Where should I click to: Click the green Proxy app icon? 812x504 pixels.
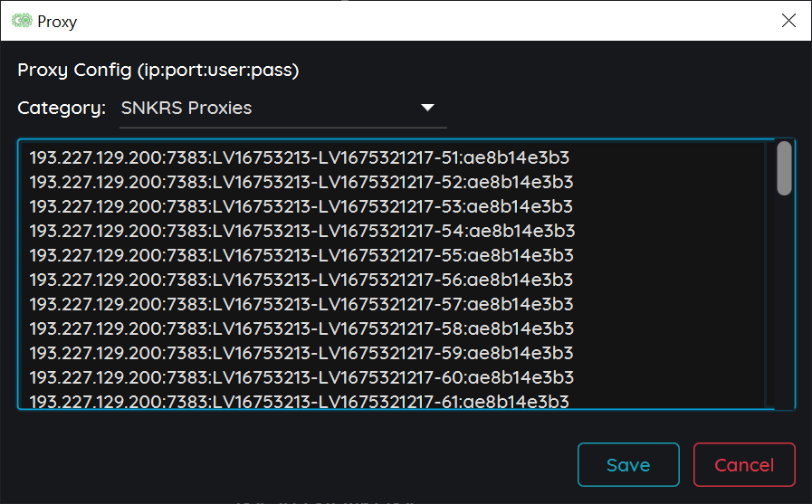(22, 21)
